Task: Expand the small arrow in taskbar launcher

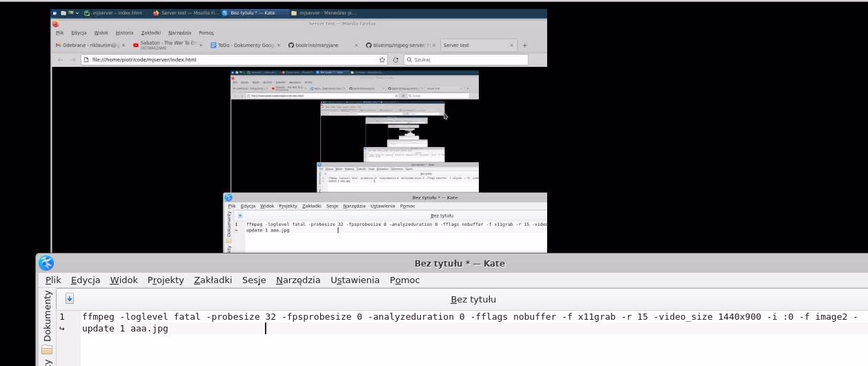Action: [77, 13]
